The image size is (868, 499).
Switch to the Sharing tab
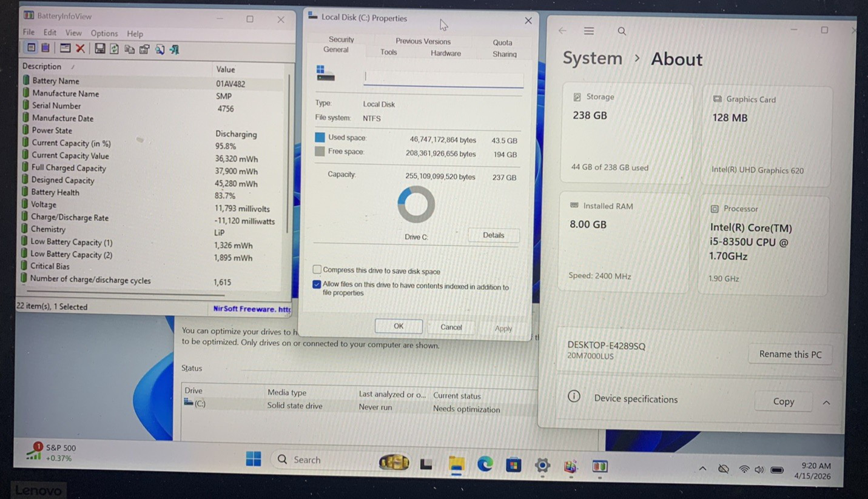505,54
